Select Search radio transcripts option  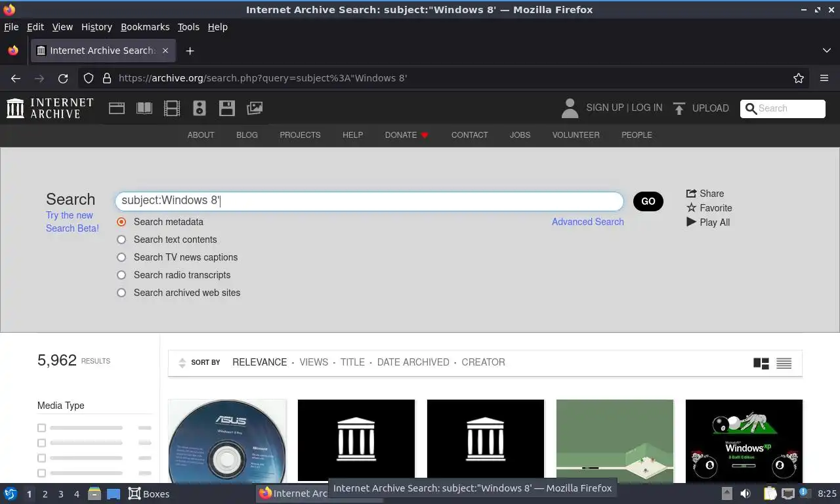[x=121, y=275]
